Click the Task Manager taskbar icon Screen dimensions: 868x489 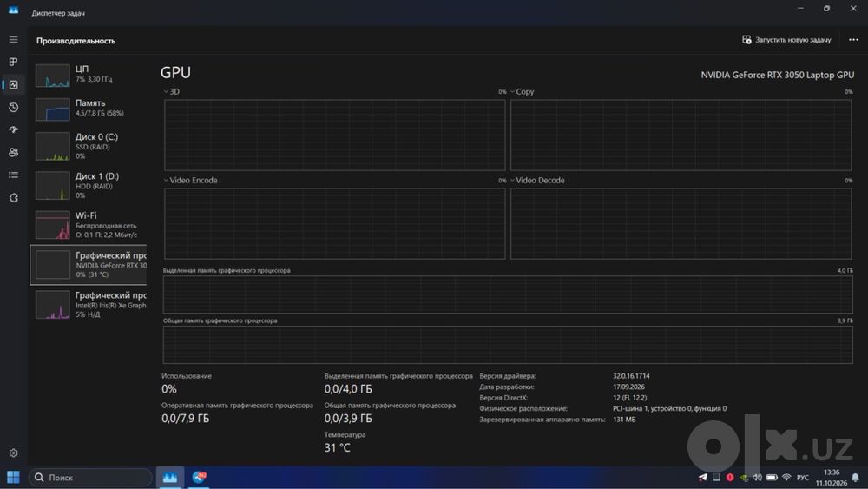coord(170,477)
